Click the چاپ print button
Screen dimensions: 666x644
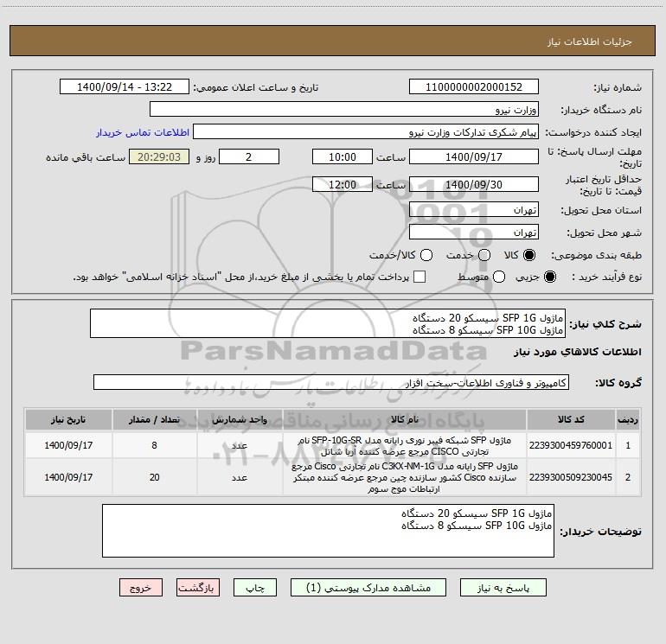[255, 588]
